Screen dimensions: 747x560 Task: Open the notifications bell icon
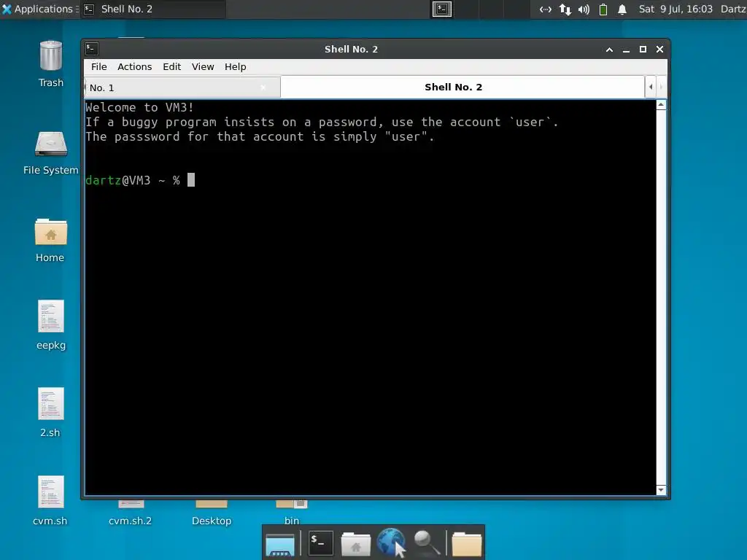tap(622, 9)
